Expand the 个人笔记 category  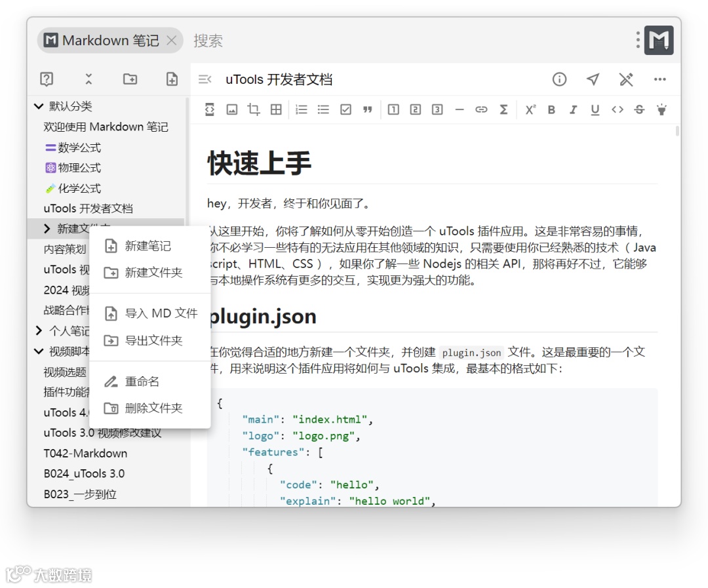coord(39,330)
